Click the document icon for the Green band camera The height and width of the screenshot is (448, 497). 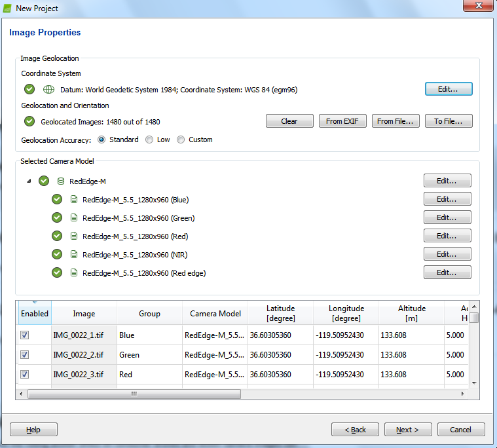(x=74, y=218)
